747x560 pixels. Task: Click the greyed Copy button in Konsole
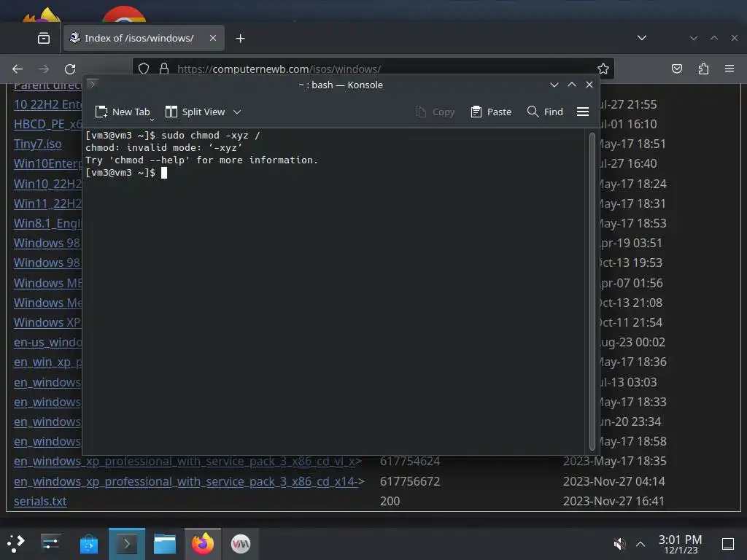pos(435,112)
